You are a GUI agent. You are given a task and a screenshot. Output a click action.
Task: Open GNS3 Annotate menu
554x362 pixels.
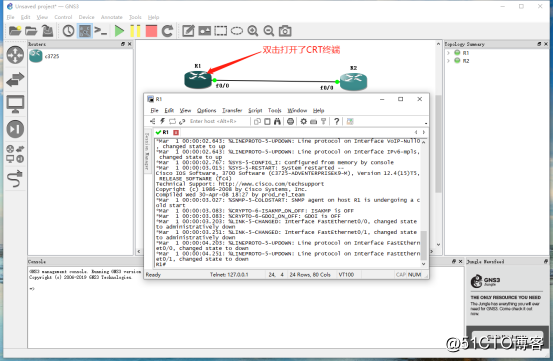111,17
